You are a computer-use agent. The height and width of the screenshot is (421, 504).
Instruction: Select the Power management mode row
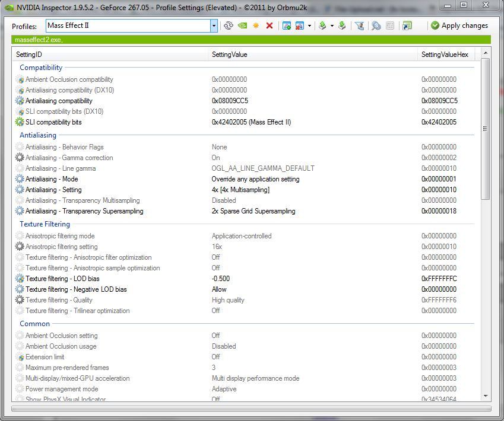[x=245, y=389]
